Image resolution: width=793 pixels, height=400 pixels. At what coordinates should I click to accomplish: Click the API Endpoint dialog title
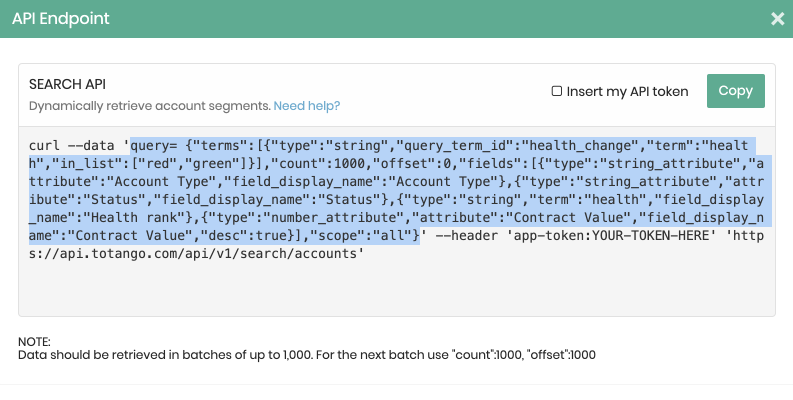61,18
